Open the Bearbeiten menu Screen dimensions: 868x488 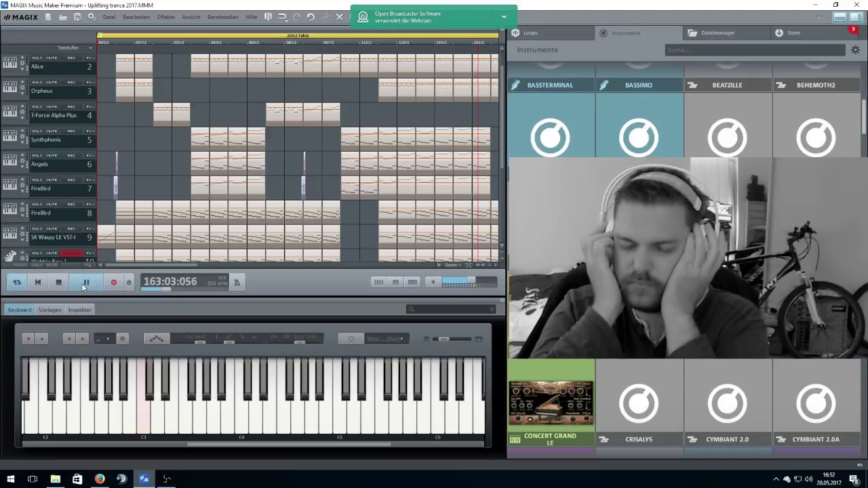(136, 17)
